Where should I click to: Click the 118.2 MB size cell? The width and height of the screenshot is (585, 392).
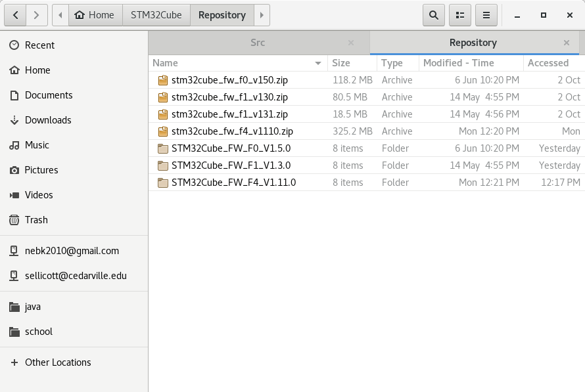(352, 80)
